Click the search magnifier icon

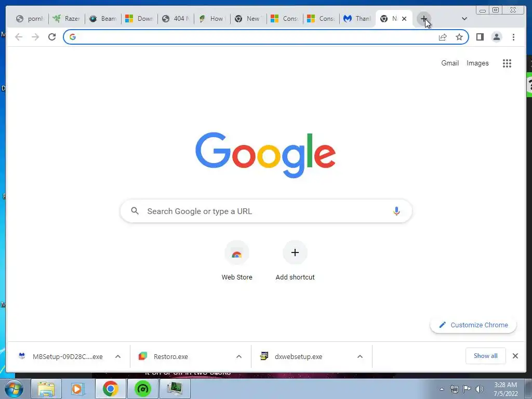(x=135, y=211)
